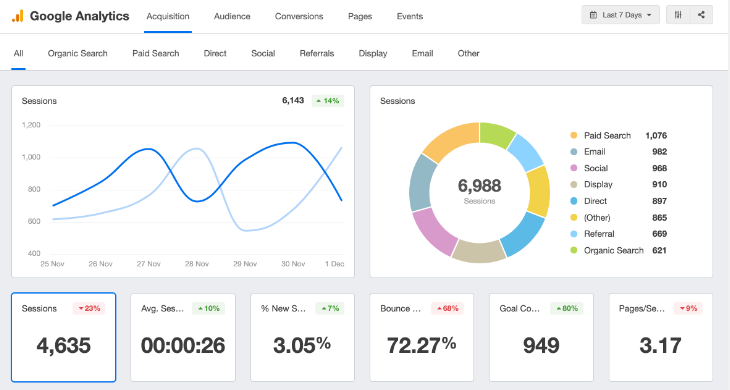Viewport: 730px width, 390px height.
Task: Click the Goal Completions 949 card
Action: click(x=541, y=337)
